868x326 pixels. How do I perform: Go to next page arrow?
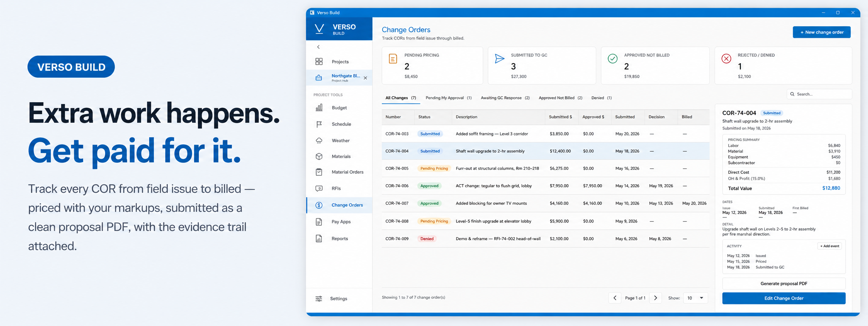pos(656,298)
